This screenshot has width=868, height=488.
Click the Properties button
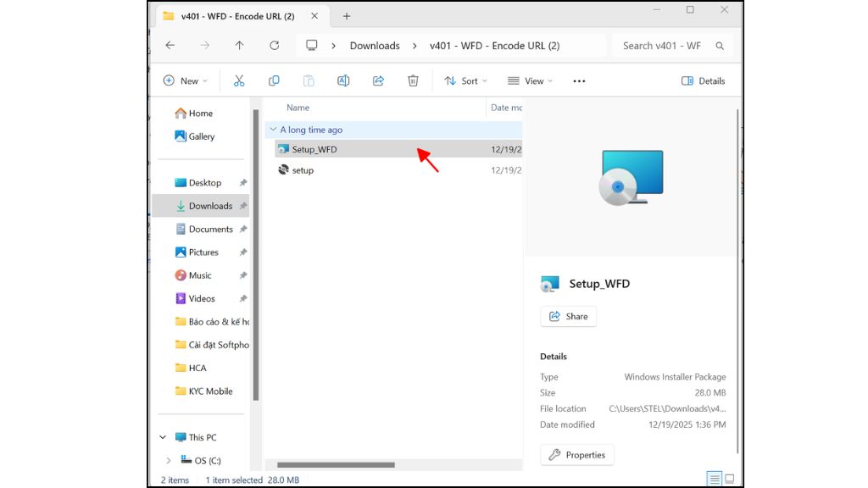(576, 455)
